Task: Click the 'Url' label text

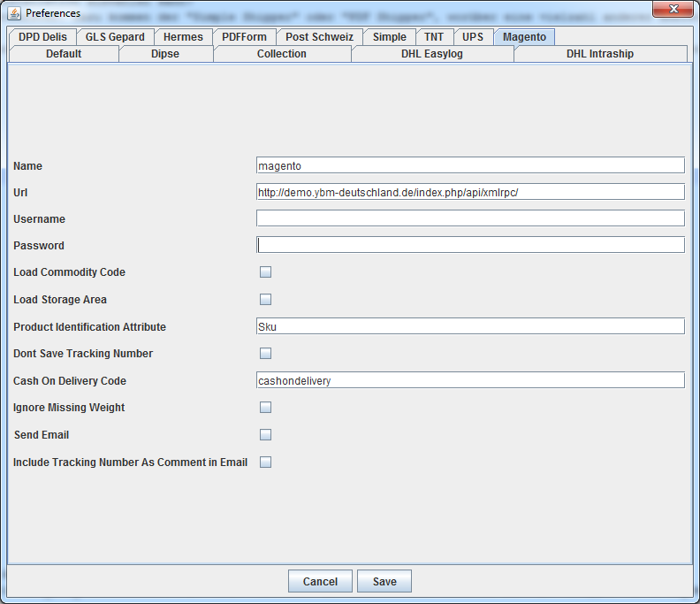Action: click(20, 193)
